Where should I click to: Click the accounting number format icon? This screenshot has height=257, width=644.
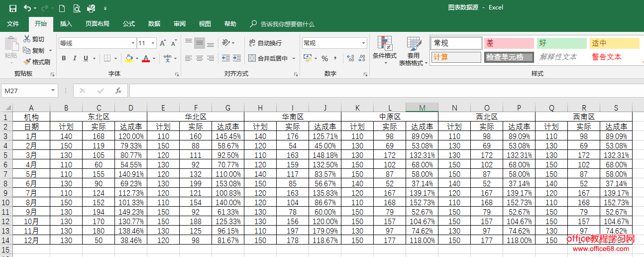pyautogui.click(x=308, y=58)
